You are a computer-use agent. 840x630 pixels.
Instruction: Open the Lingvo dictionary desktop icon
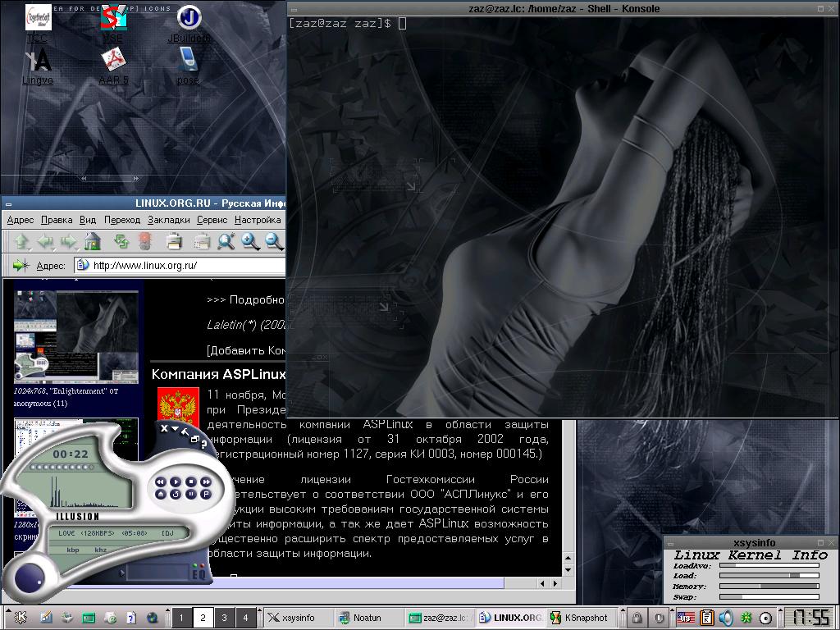[x=38, y=66]
